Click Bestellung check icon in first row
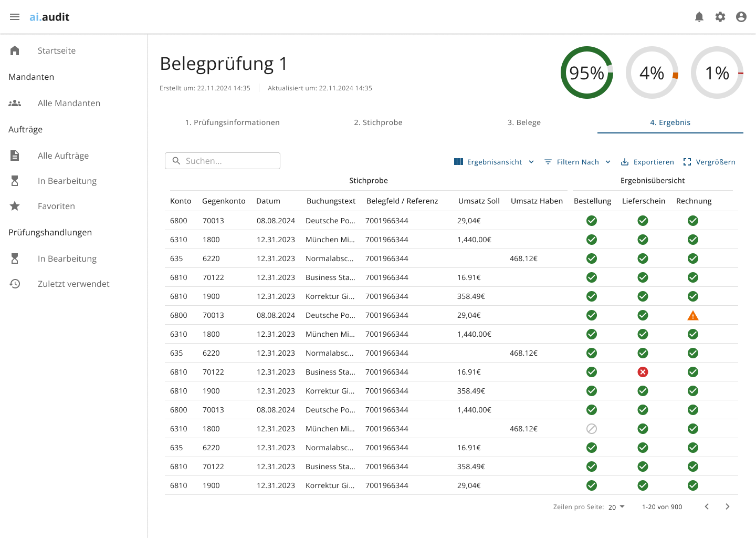This screenshot has height=538, width=756. point(592,221)
